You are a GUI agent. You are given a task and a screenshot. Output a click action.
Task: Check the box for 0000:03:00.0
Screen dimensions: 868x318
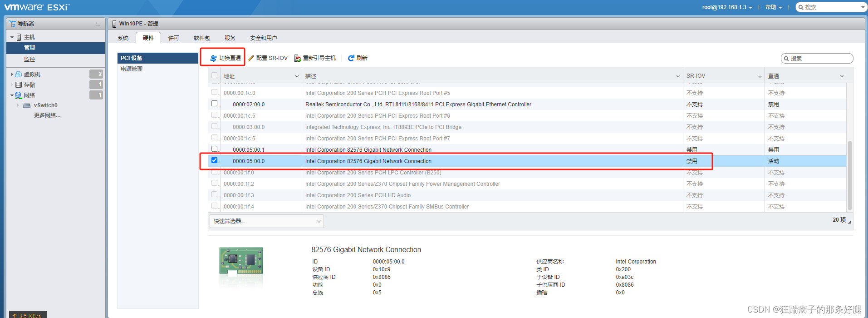tap(215, 126)
